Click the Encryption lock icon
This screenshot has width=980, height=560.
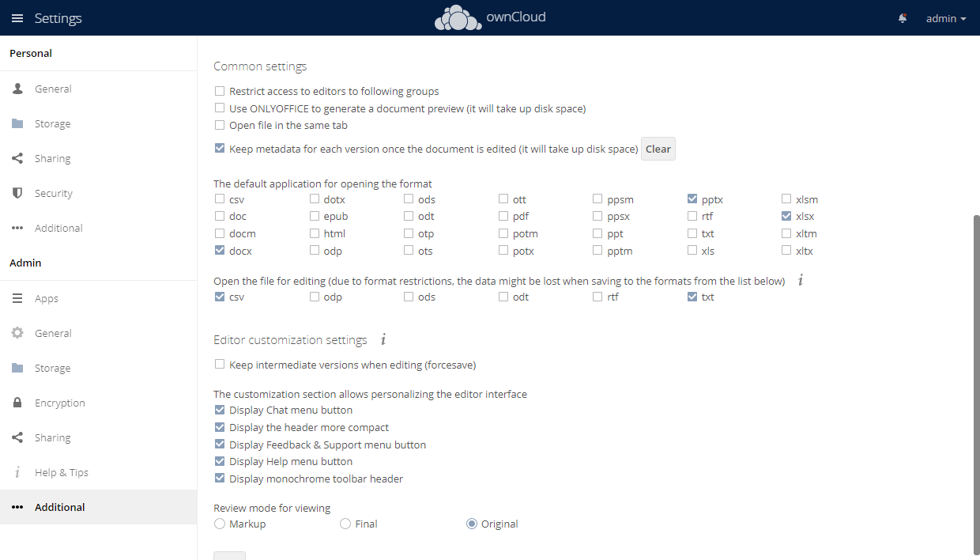[x=17, y=403]
